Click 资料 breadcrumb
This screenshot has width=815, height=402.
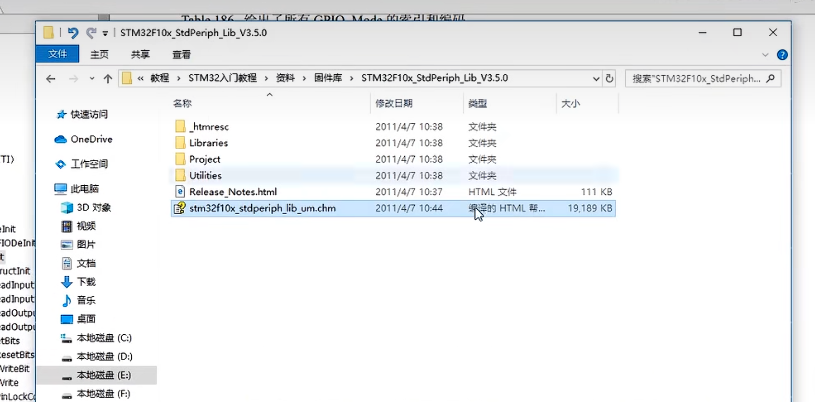pos(285,79)
